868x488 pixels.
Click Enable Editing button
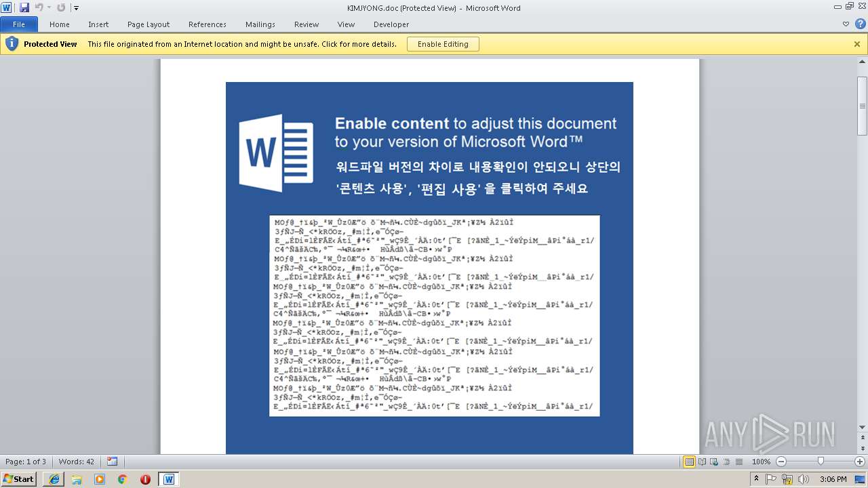pyautogui.click(x=443, y=44)
